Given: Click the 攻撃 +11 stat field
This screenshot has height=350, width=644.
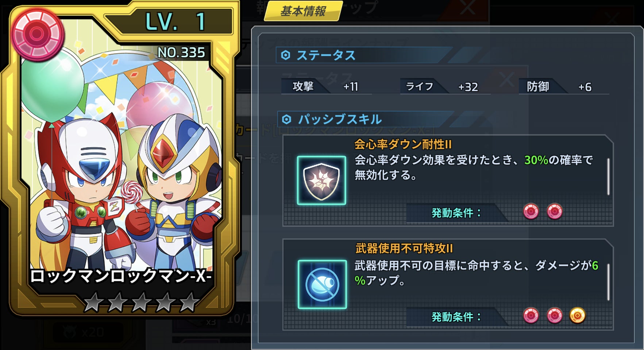Looking at the screenshot, I should tap(326, 86).
